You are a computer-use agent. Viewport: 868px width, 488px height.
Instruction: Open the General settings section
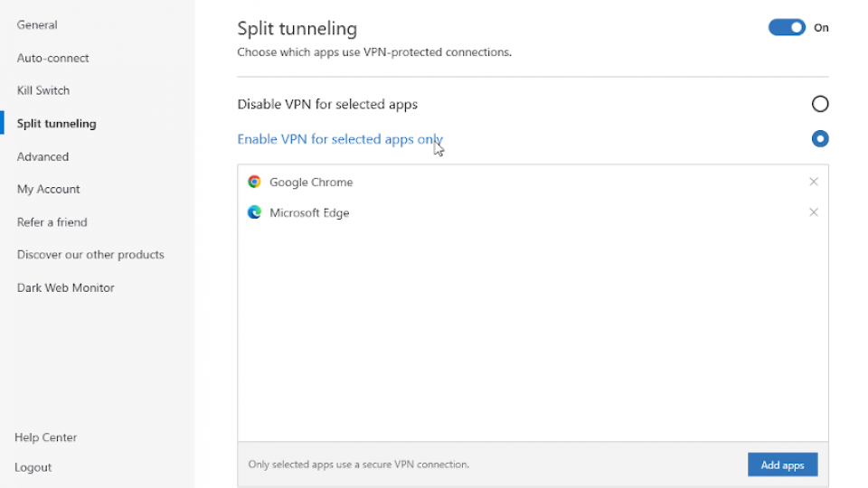(x=37, y=25)
